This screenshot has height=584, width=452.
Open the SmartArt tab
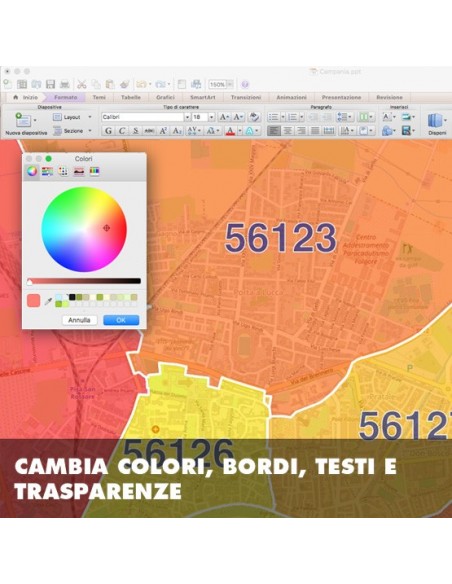[203, 97]
